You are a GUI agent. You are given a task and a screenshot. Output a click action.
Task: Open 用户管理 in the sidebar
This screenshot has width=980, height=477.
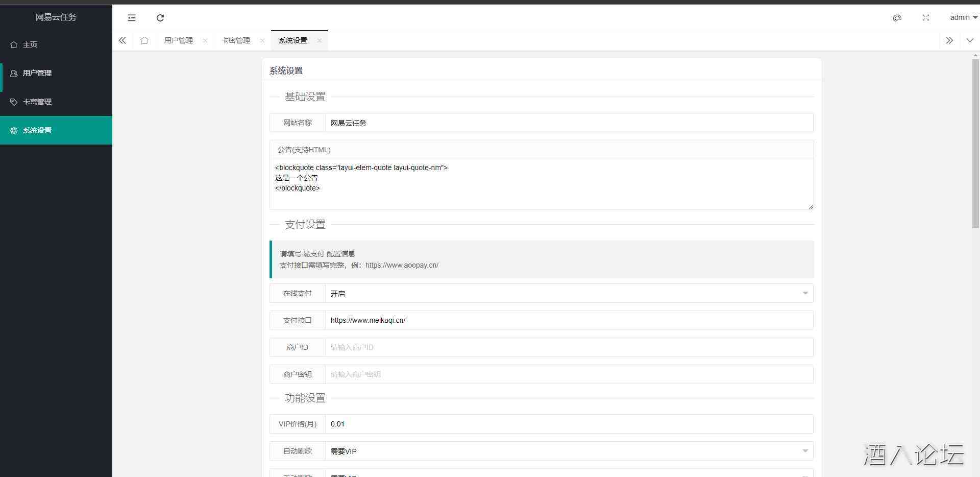[x=37, y=73]
